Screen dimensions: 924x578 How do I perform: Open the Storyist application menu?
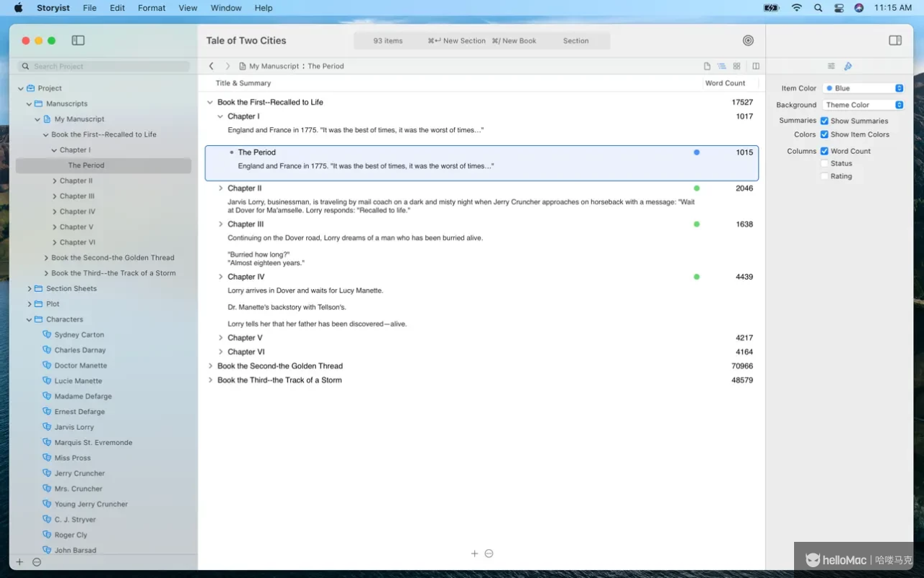53,8
